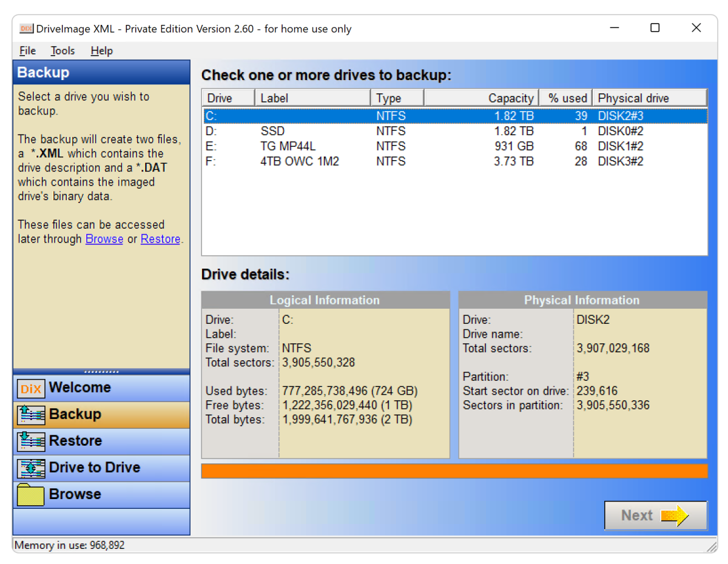The image size is (728, 564).
Task: Switch to the Restore section
Action: tap(101, 441)
